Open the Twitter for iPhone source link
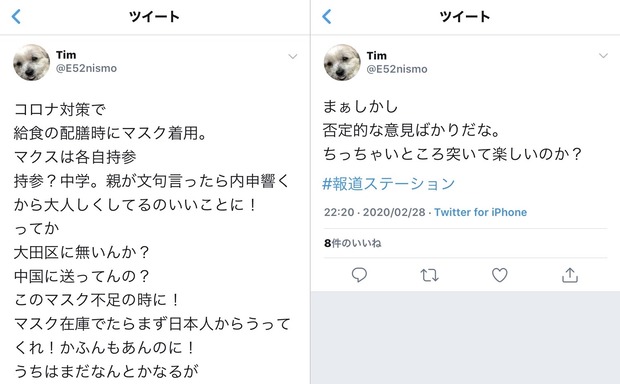Viewport: 620px width, 384px height. 480,212
